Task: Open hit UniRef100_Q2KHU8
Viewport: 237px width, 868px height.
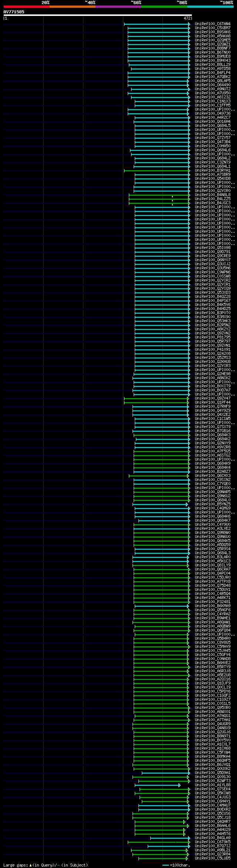Action: tap(213, 362)
